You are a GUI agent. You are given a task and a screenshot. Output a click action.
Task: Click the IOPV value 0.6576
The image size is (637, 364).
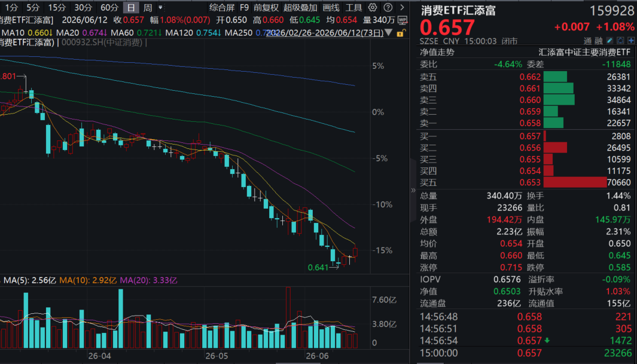507,279
